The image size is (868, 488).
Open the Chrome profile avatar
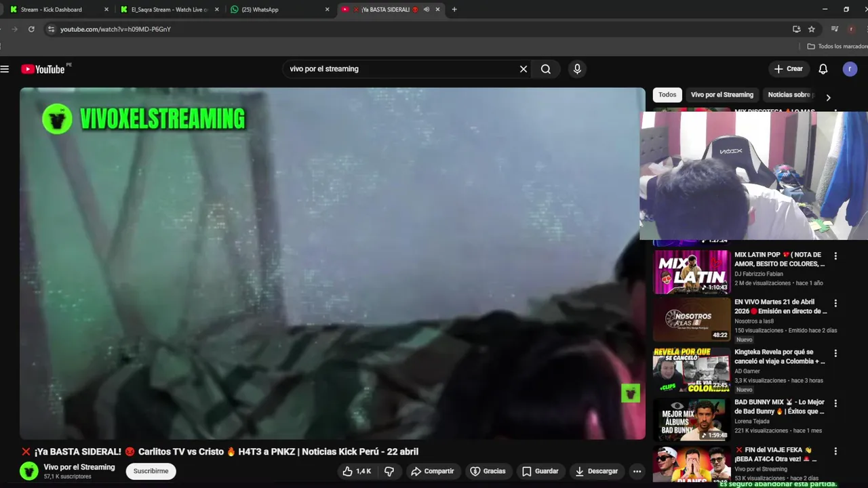(851, 29)
